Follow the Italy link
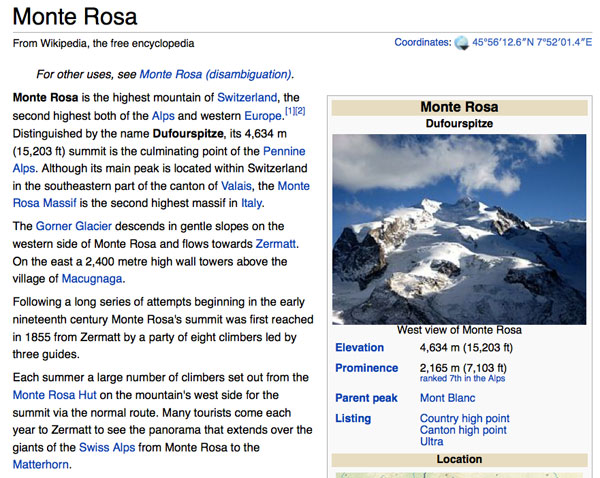Image resolution: width=600 pixels, height=478 pixels. [251, 203]
